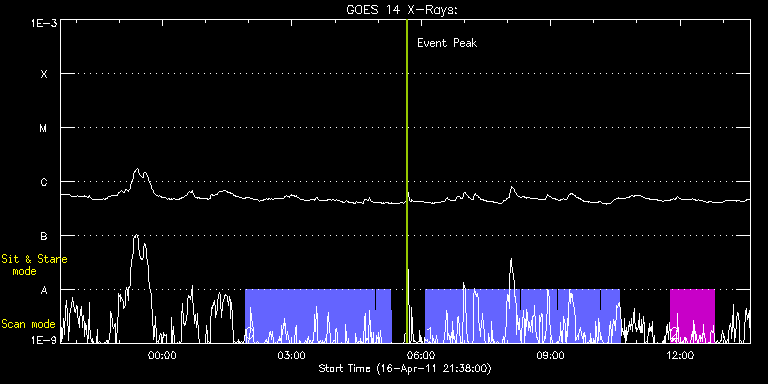Click the magenta Sit & Stare observation block
Viewport: 768px width, 384px height.
click(x=692, y=316)
